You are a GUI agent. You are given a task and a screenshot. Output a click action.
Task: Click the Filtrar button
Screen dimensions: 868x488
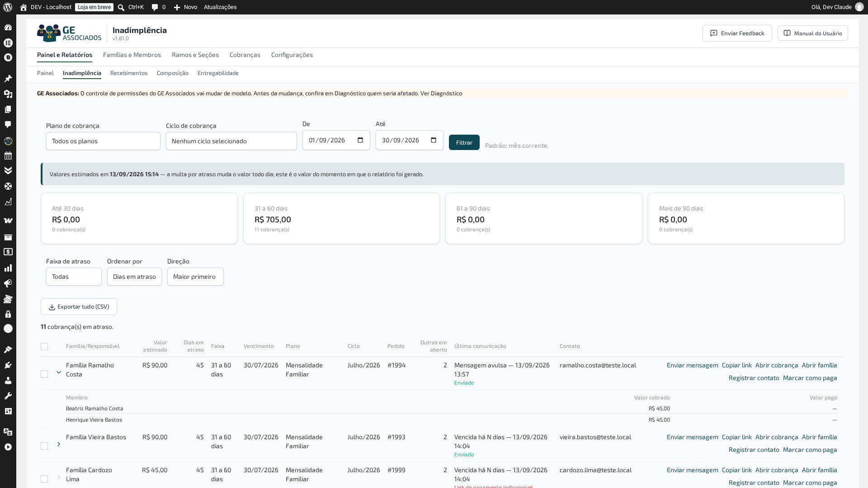464,142
